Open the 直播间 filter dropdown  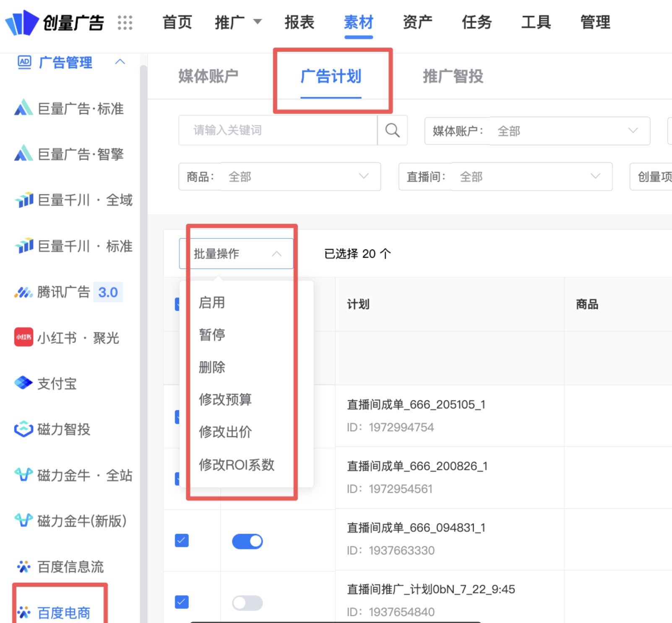(505, 177)
